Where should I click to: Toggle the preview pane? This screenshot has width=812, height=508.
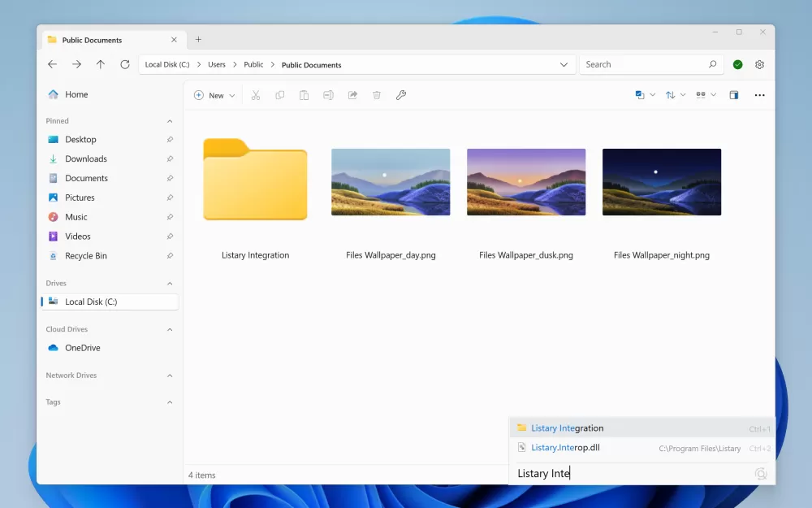pos(734,95)
